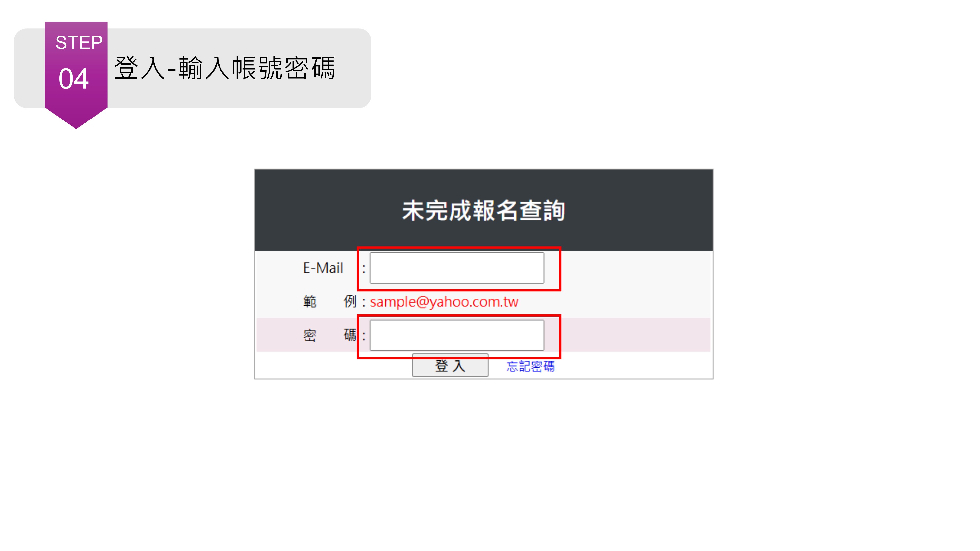This screenshot has height=551, width=980.
Task: Select the slide title 登入-輸入帳號密碼
Action: pos(225,68)
